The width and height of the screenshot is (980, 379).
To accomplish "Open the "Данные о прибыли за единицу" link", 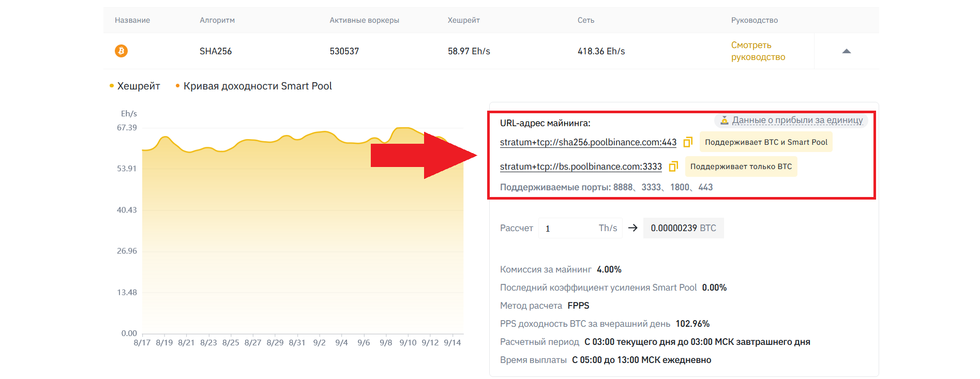I will [797, 120].
